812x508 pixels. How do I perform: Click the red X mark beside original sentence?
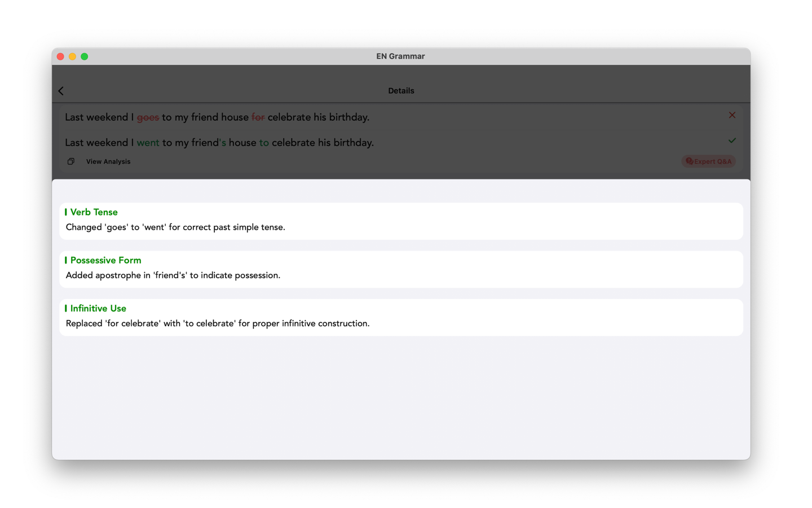(732, 115)
